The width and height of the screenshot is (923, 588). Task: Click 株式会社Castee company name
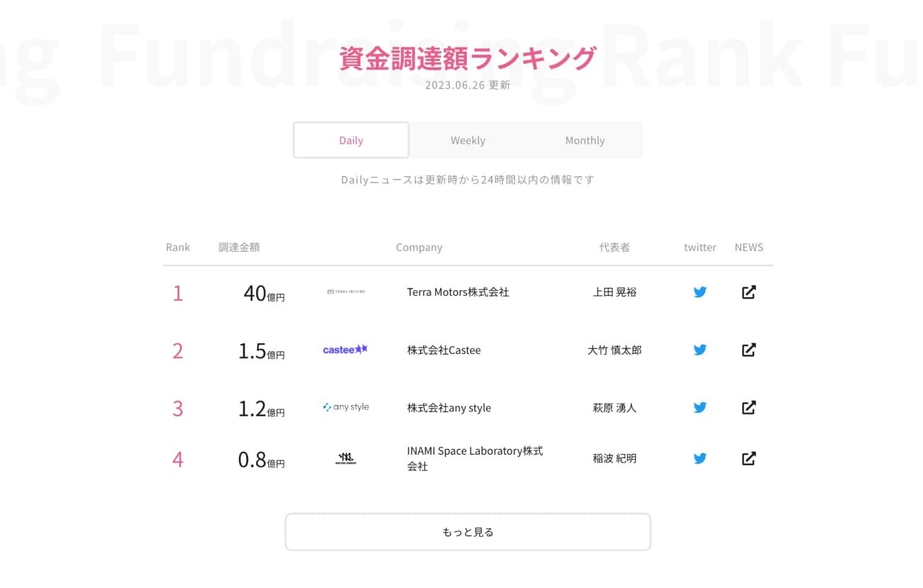(x=444, y=350)
